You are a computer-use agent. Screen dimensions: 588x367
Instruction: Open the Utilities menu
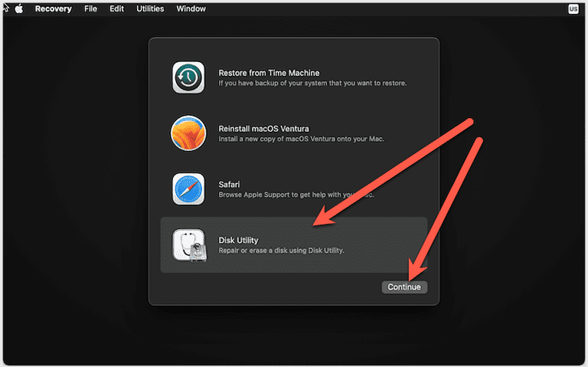click(x=149, y=9)
